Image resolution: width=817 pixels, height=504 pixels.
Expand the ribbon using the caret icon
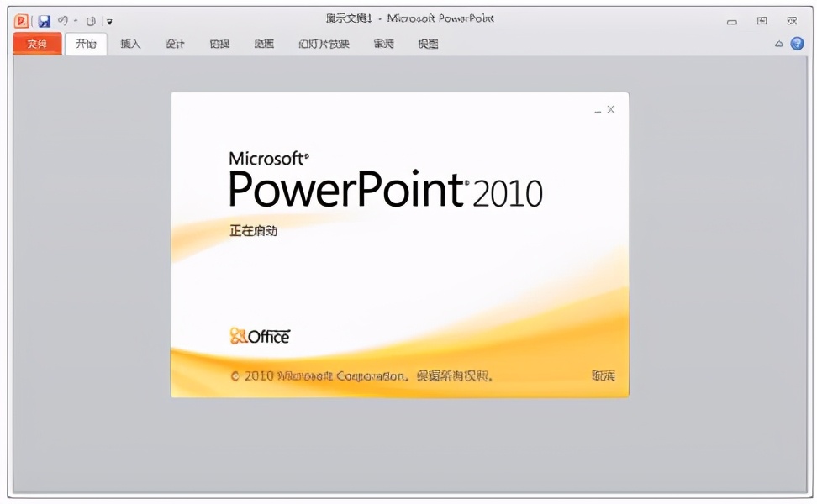pos(779,44)
